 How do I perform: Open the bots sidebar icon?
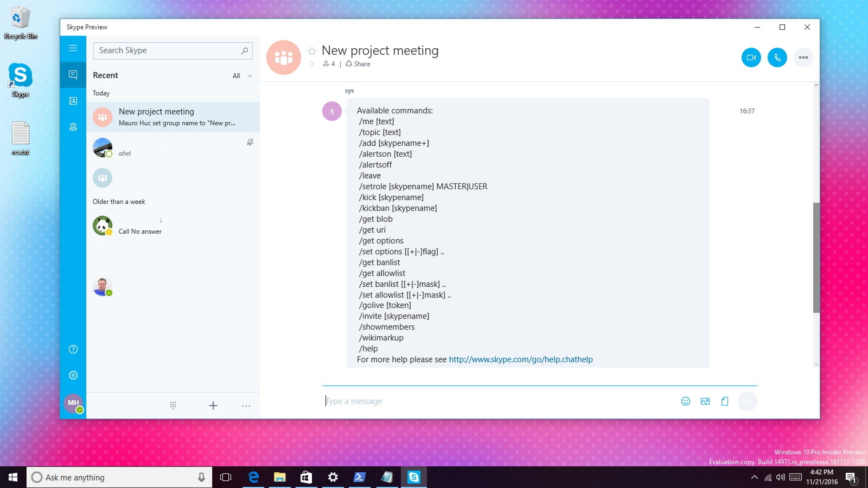point(73,127)
